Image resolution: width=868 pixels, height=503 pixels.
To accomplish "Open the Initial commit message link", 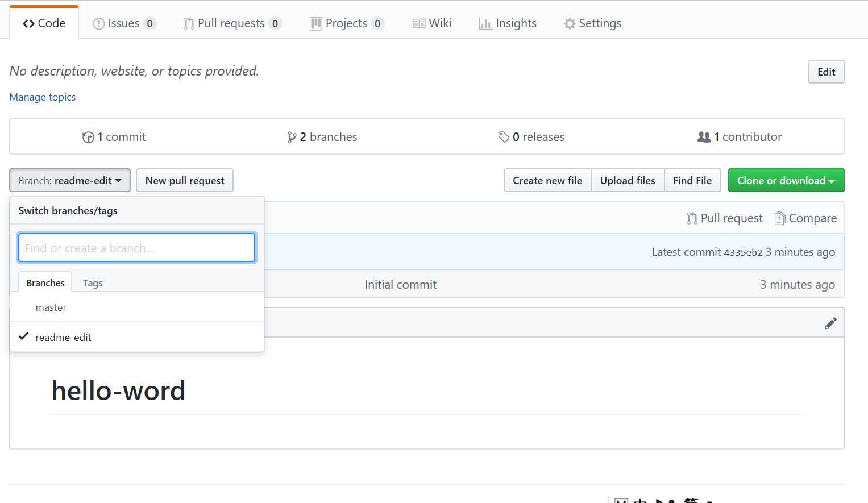I will tap(401, 285).
